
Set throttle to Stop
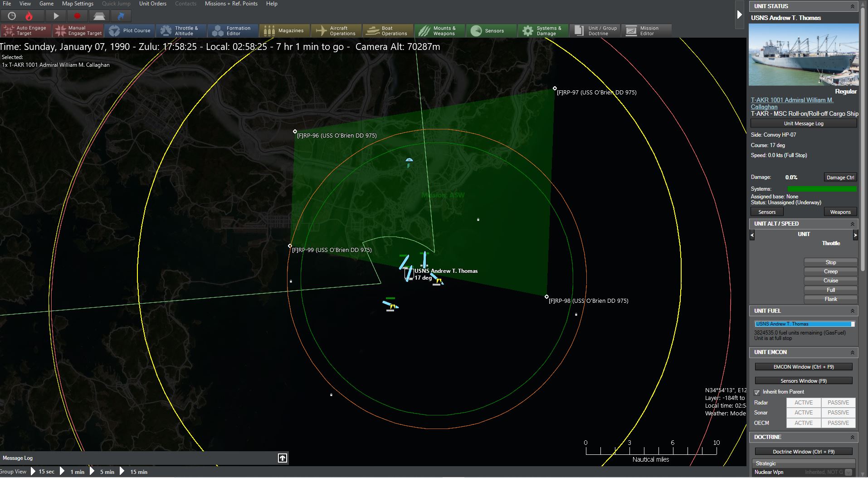point(831,262)
